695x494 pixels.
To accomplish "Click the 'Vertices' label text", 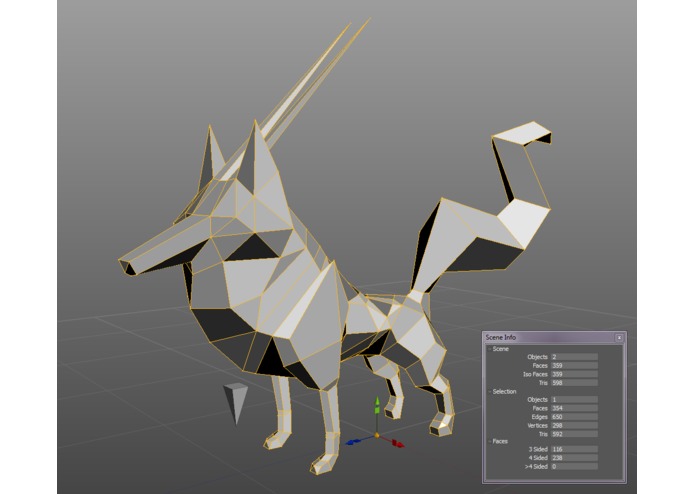I will tap(537, 425).
